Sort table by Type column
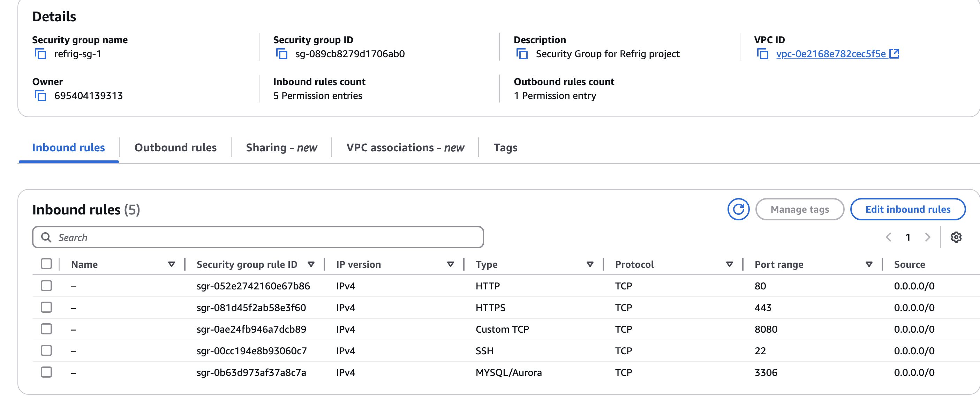 (590, 264)
